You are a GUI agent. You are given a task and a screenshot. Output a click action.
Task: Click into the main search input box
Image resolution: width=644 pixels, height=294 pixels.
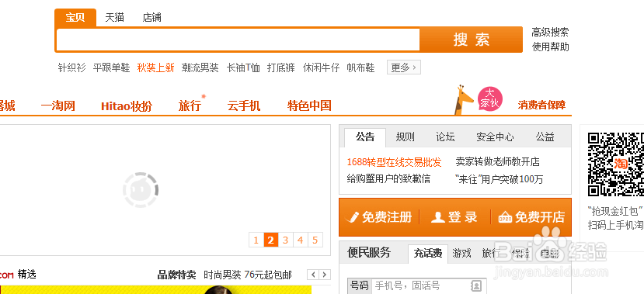(x=238, y=40)
